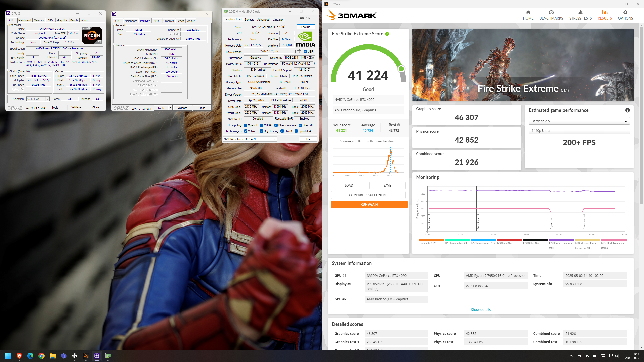Click the Fire Strike Extreme banner image
The width and height of the screenshot is (644, 362).
click(x=523, y=65)
